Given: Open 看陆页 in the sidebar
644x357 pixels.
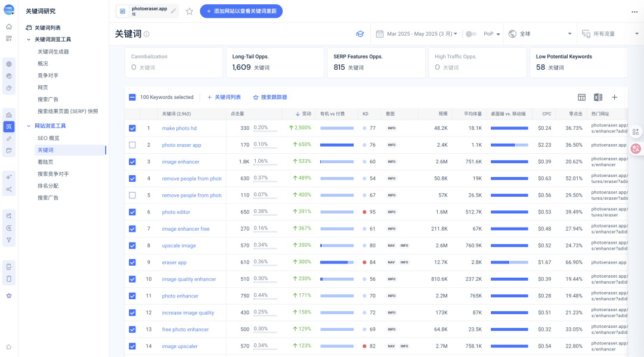Looking at the screenshot, I should click(x=45, y=162).
